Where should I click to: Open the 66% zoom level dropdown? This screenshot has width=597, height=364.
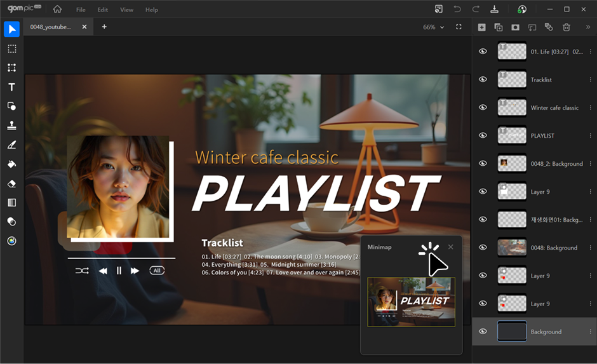pos(442,27)
